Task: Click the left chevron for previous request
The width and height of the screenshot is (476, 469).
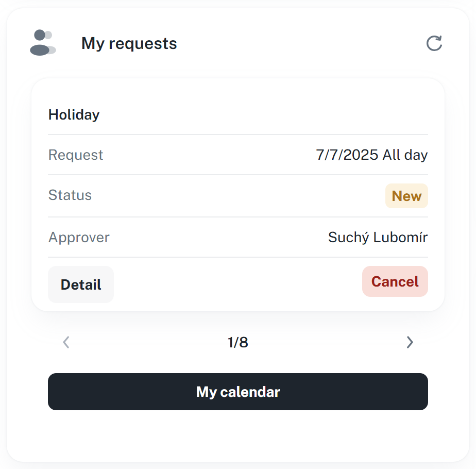Action: coord(66,342)
